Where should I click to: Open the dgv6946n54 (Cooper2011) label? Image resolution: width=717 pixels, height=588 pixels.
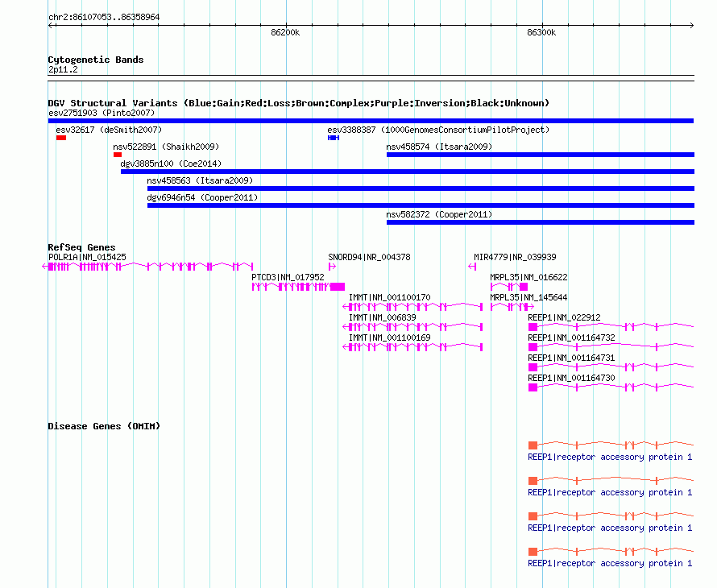click(202, 197)
